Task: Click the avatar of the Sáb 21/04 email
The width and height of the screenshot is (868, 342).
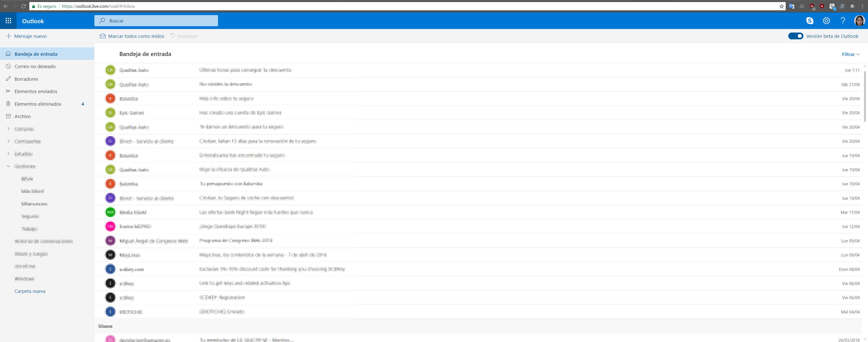Action: pyautogui.click(x=110, y=84)
